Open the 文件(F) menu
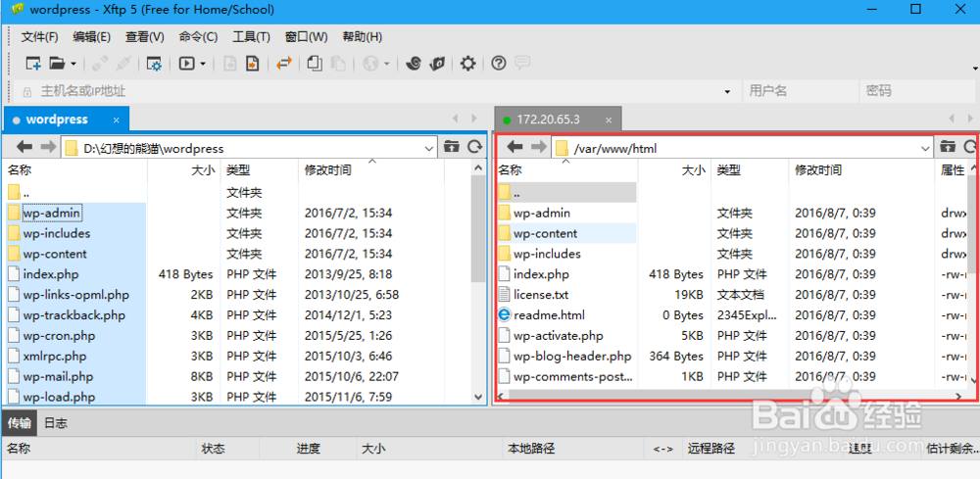 pos(39,37)
